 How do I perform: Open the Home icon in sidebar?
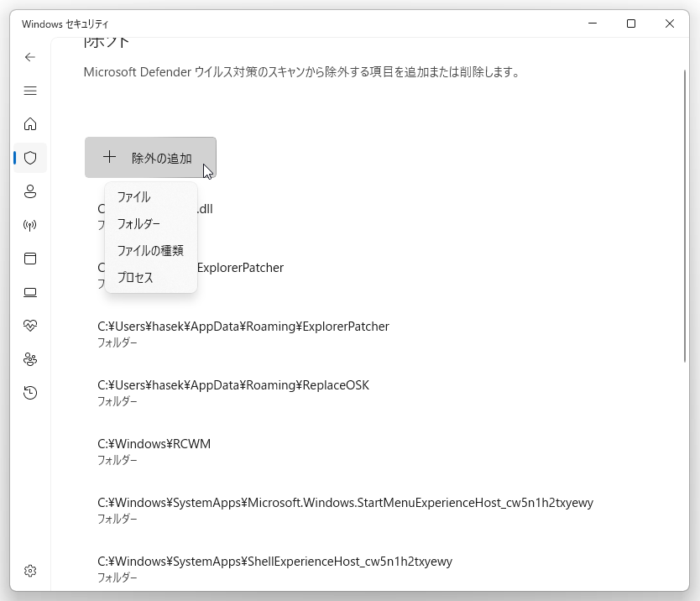point(30,124)
